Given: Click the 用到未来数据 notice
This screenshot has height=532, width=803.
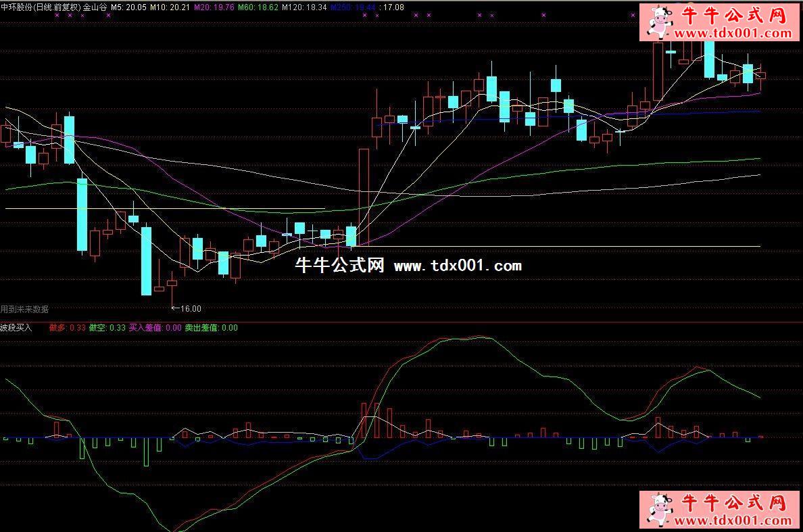Looking at the screenshot, I should coord(24,310).
